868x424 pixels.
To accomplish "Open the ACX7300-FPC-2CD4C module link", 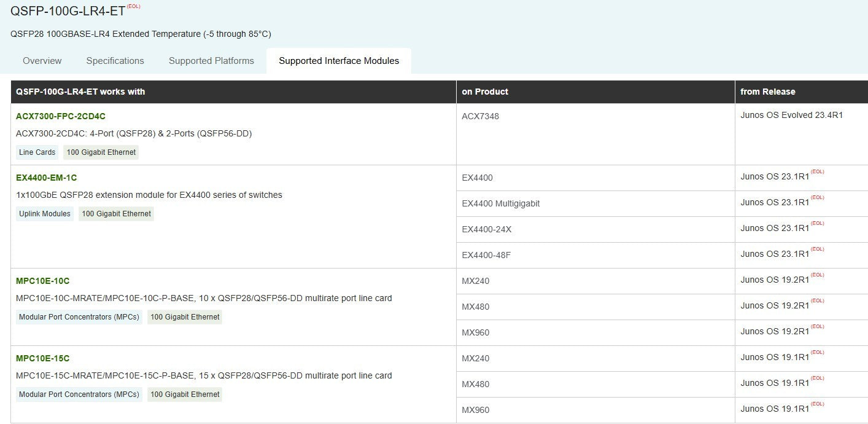I will (x=61, y=116).
